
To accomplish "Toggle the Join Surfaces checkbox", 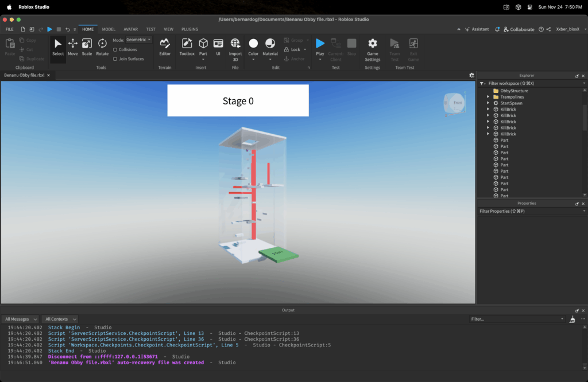I will point(115,59).
